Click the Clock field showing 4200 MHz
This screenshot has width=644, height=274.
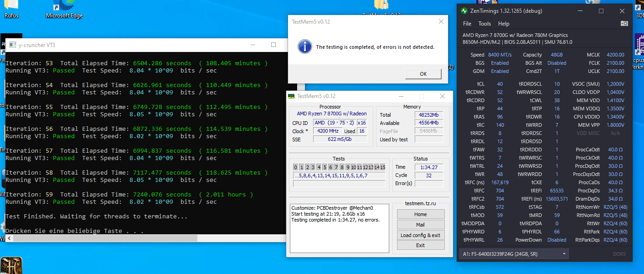(327, 131)
